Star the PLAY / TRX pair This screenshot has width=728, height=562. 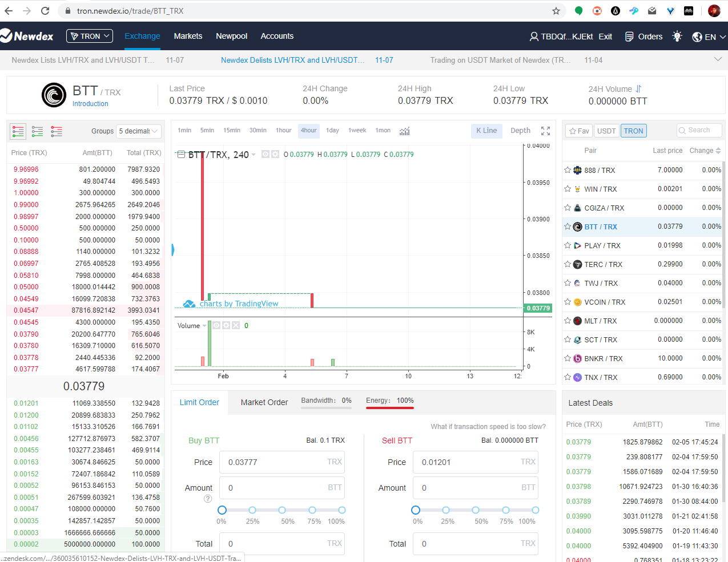(x=568, y=245)
